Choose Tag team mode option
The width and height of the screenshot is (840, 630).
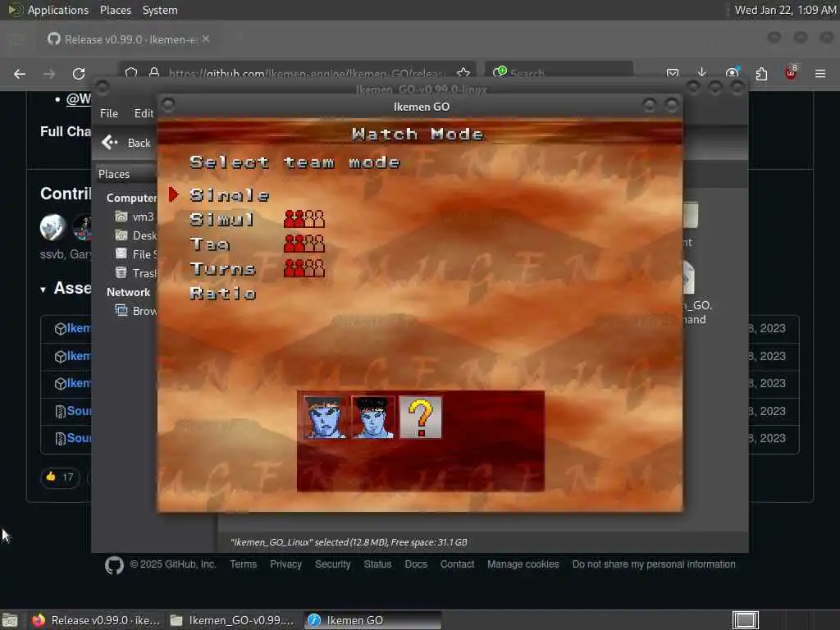tap(210, 244)
